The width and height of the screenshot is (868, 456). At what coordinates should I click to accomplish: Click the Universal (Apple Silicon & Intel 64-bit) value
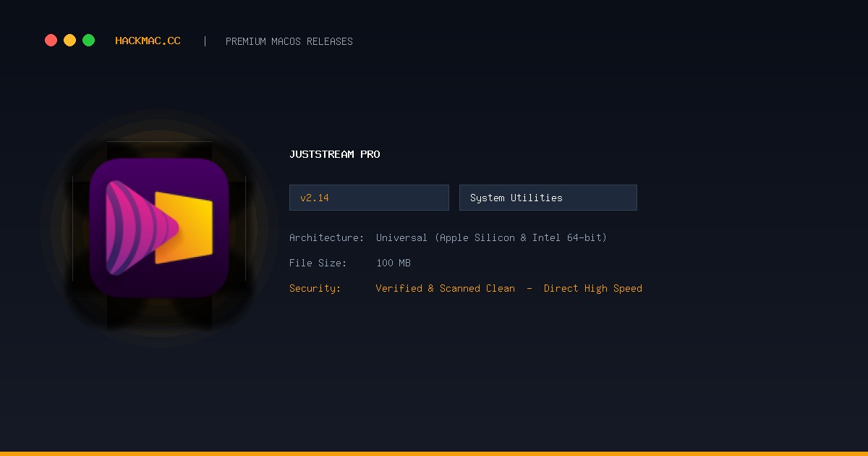pos(491,237)
